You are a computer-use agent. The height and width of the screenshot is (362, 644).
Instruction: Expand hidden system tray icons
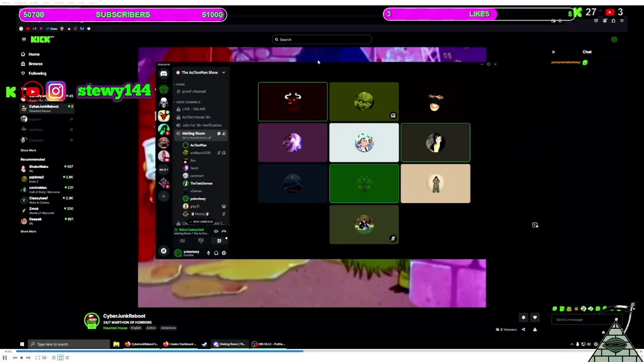(x=572, y=344)
